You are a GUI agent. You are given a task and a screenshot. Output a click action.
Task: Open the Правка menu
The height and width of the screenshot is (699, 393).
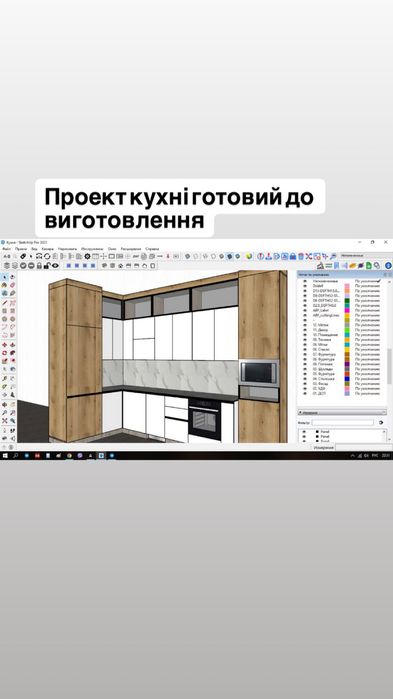click(21, 249)
